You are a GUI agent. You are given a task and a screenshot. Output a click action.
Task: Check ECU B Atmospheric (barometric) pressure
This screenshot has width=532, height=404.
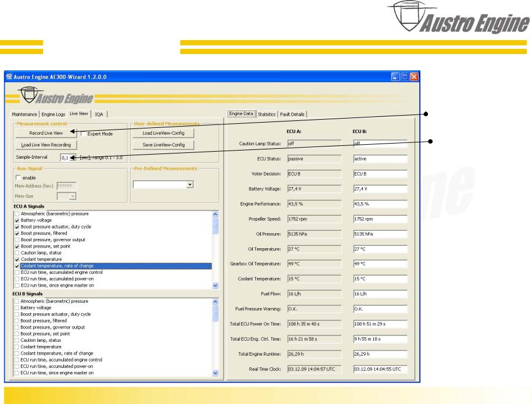17,301
